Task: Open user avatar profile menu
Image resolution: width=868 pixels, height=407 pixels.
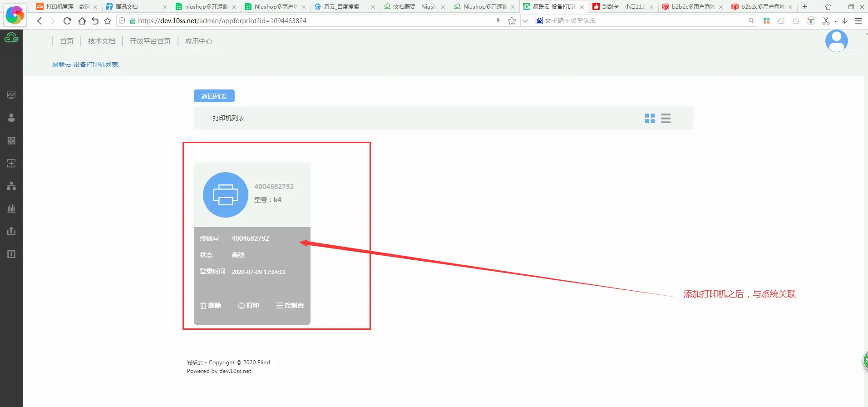Action: pos(836,41)
